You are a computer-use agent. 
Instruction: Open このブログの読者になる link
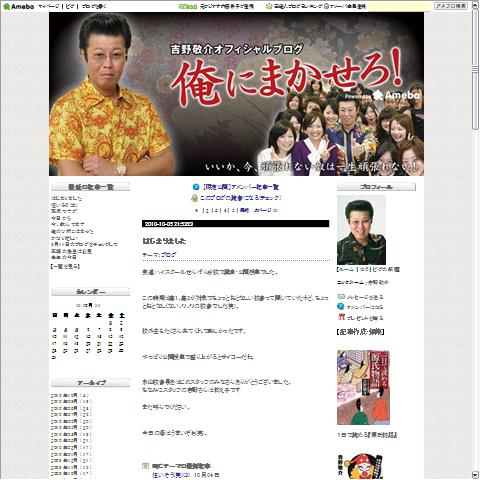[x=240, y=198]
